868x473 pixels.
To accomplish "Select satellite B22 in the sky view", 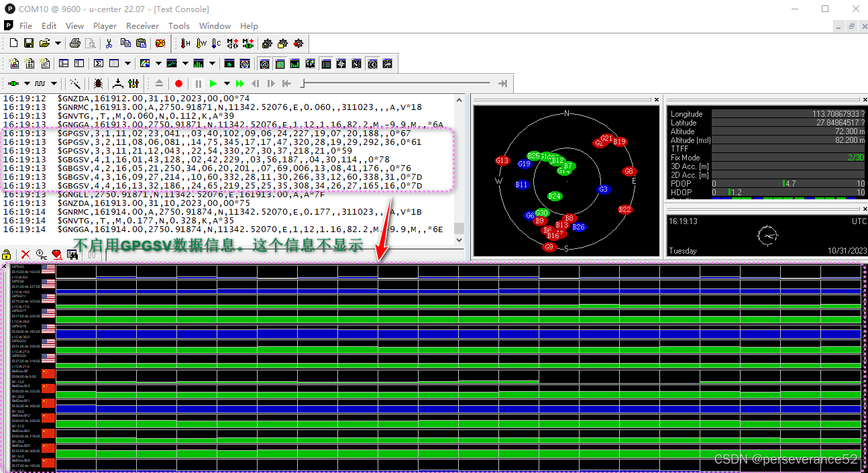I will (625, 210).
